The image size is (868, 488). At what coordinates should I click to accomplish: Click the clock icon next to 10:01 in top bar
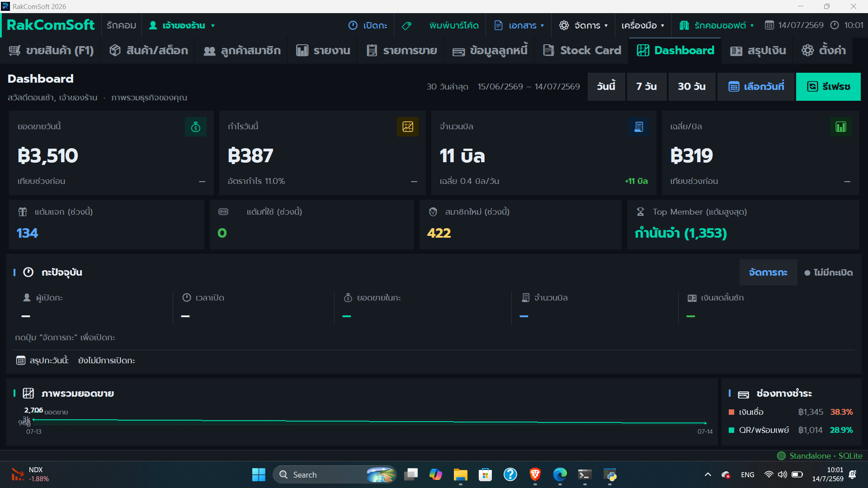pyautogui.click(x=835, y=25)
